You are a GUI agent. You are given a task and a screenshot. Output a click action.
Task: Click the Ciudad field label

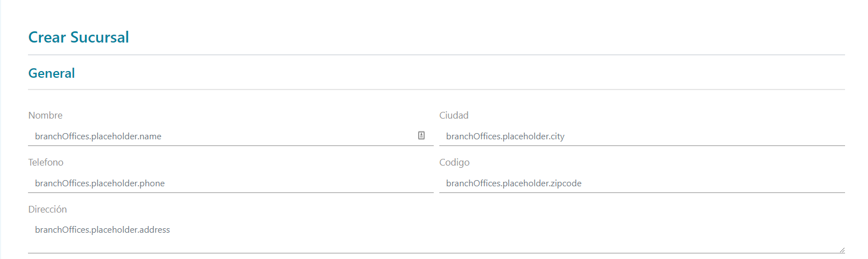[x=454, y=115]
